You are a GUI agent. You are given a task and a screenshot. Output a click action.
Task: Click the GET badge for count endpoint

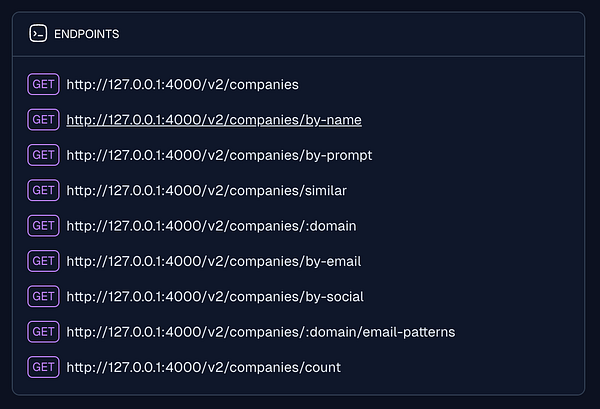43,367
